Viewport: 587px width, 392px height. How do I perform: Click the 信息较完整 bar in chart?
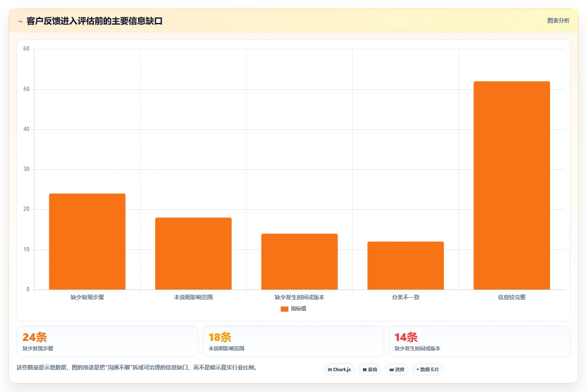512,185
